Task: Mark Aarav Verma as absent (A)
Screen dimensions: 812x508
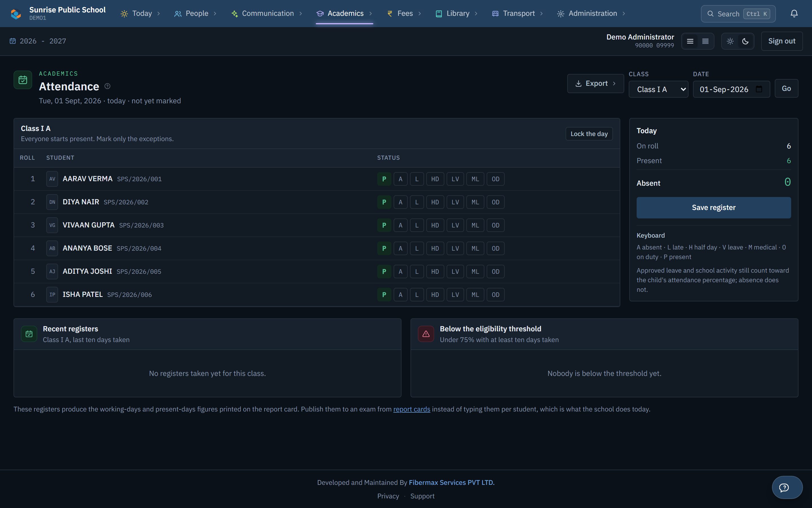Action: [x=400, y=179]
